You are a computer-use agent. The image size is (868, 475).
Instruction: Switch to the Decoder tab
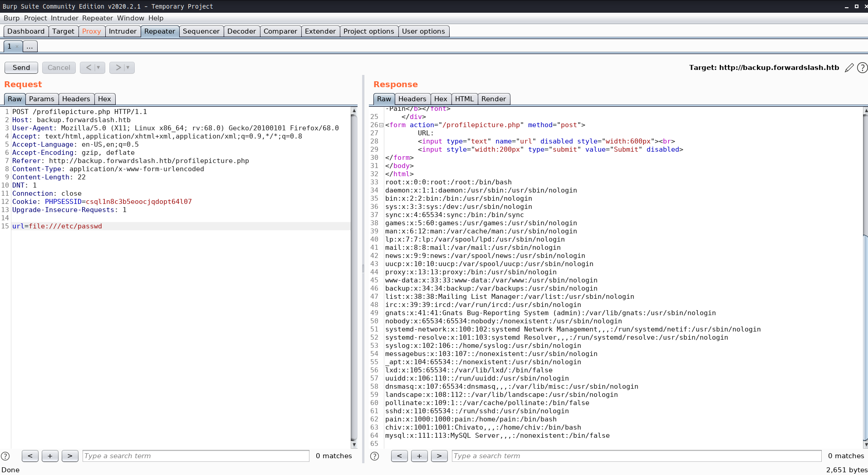[x=242, y=31]
